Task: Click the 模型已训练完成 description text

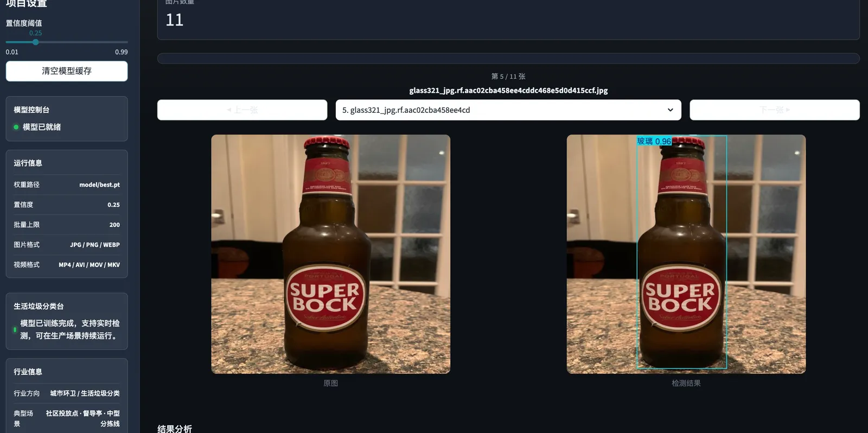Action: pos(70,329)
